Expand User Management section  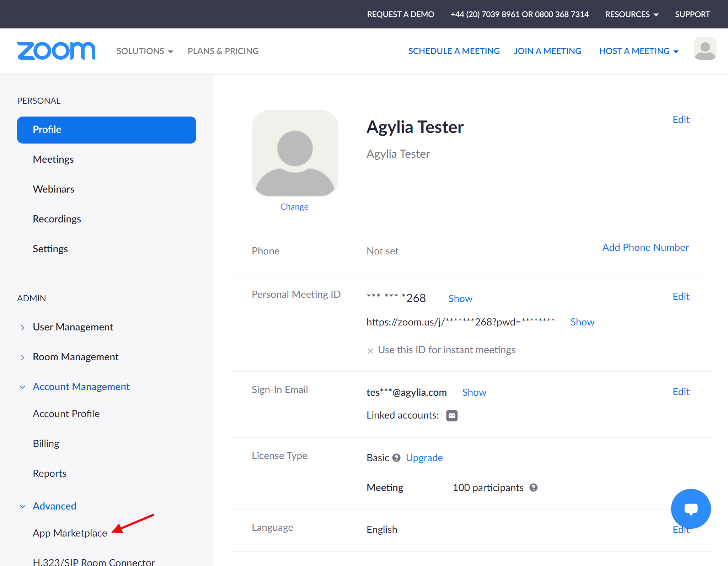click(x=73, y=327)
